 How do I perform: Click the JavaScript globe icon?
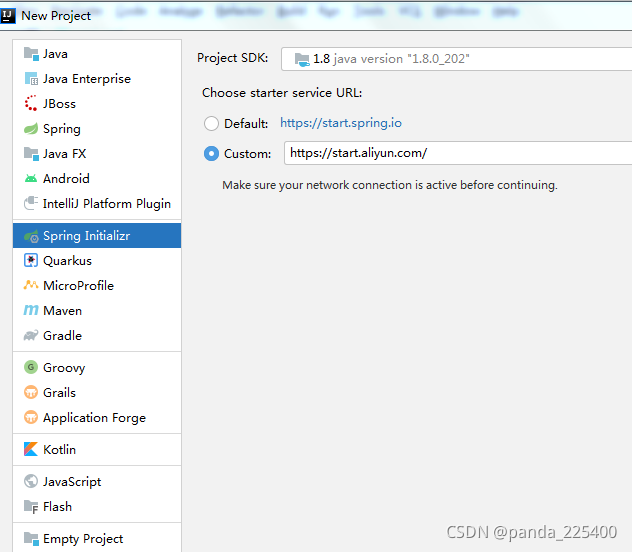tap(31, 481)
